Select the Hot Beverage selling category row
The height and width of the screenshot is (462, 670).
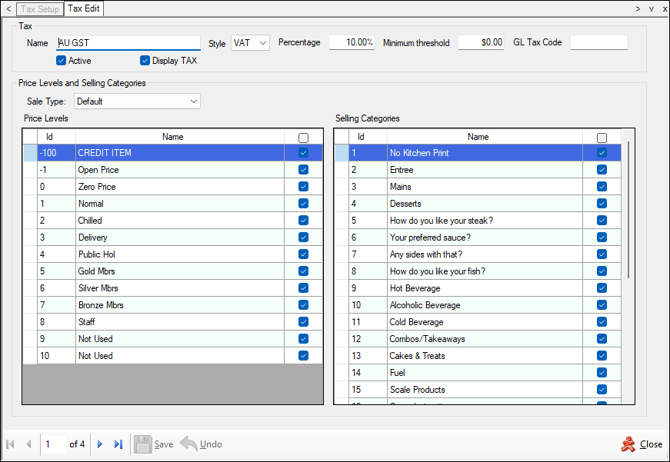coord(478,288)
